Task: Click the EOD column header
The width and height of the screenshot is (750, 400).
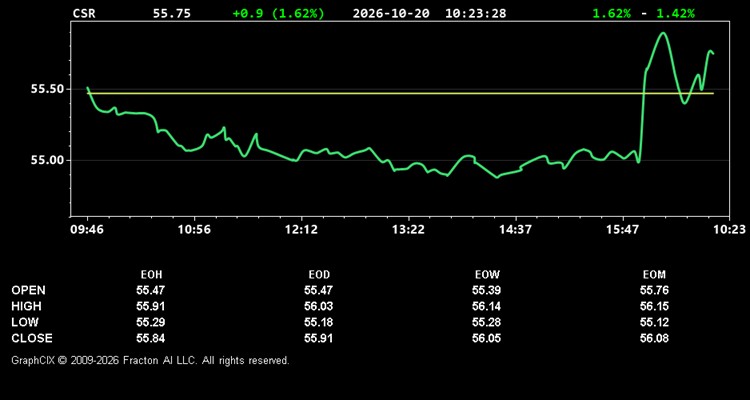Action: 319,275
